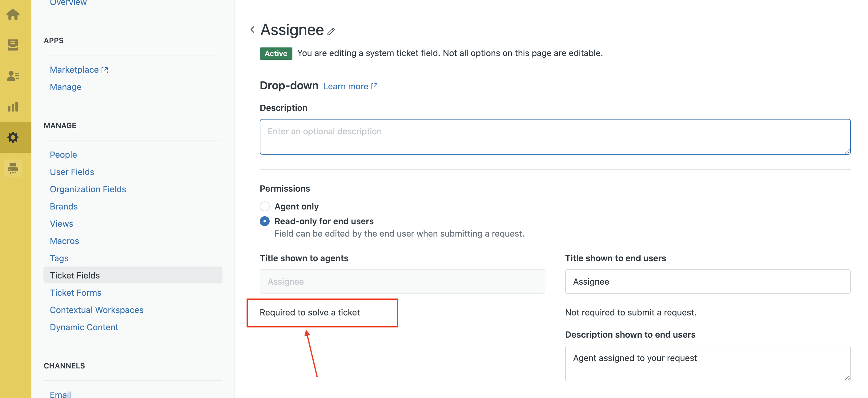
Task: Click Description shown to end users textarea
Action: click(x=707, y=363)
